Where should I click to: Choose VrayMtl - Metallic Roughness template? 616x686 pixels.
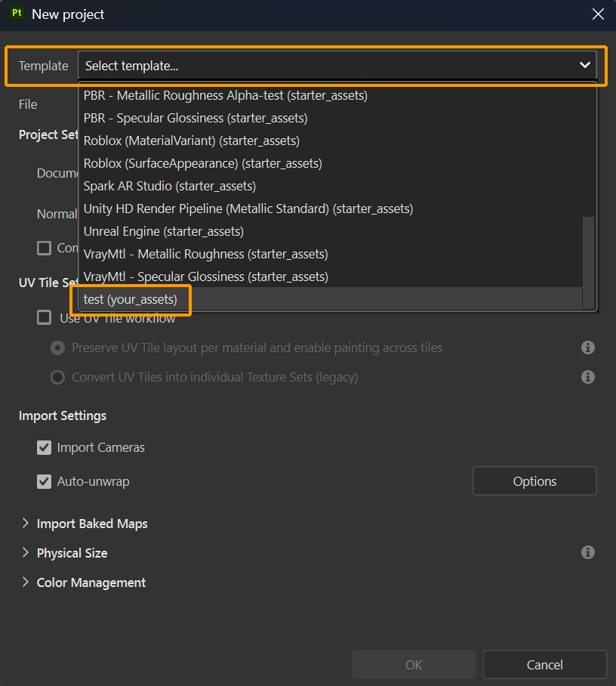coord(330,254)
